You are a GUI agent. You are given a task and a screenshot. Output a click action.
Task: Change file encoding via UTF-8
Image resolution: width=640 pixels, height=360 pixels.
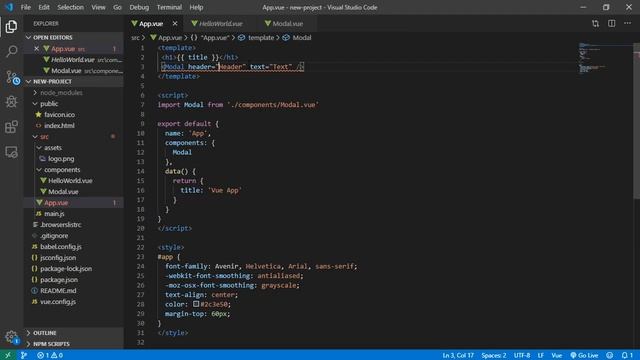pyautogui.click(x=522, y=356)
